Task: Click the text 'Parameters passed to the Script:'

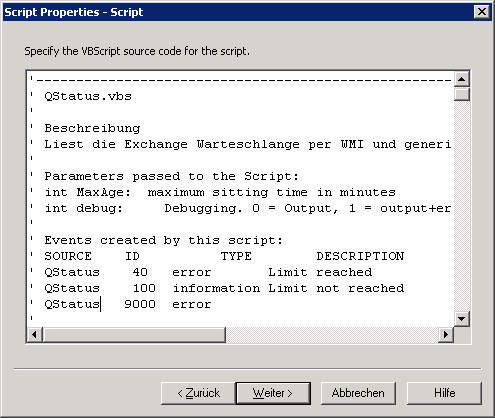Action: tap(172, 176)
